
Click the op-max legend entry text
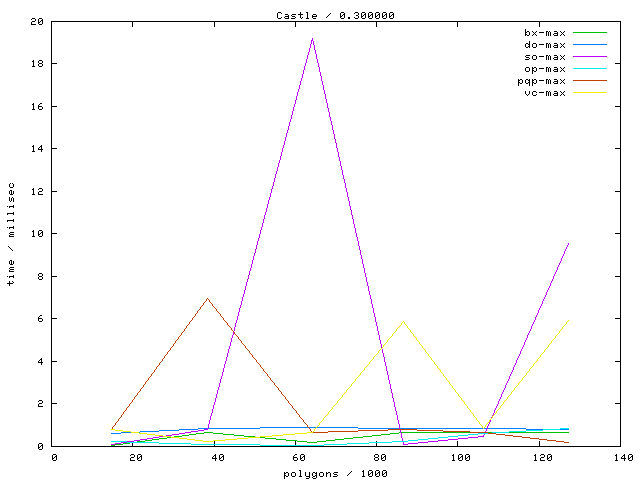click(544, 69)
